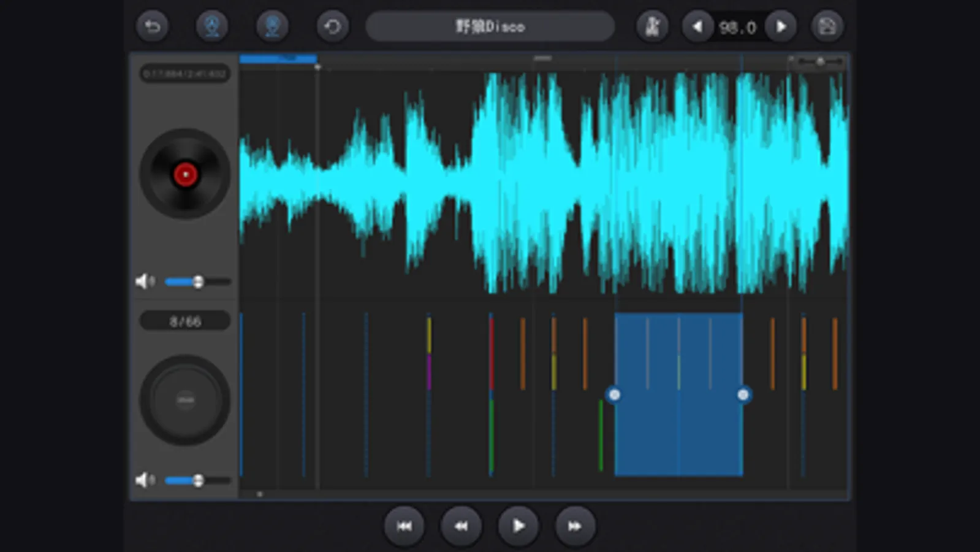Skip to the beginning of the track

point(404,526)
